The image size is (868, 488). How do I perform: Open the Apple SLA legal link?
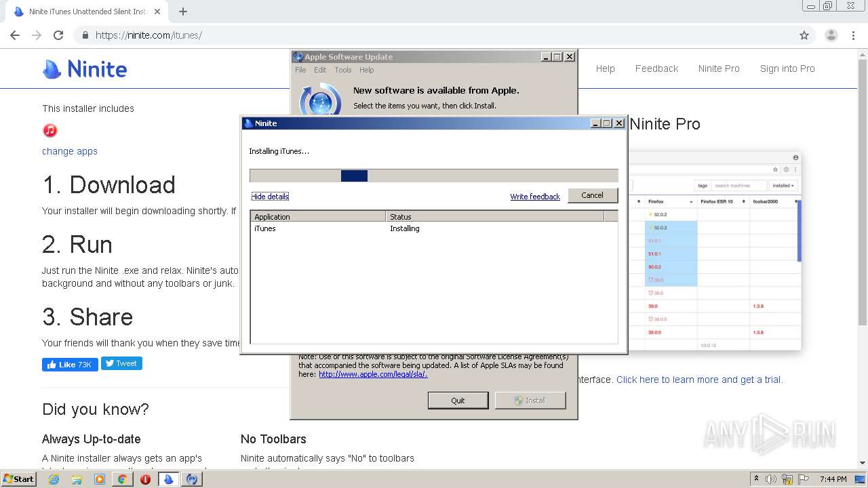click(373, 374)
